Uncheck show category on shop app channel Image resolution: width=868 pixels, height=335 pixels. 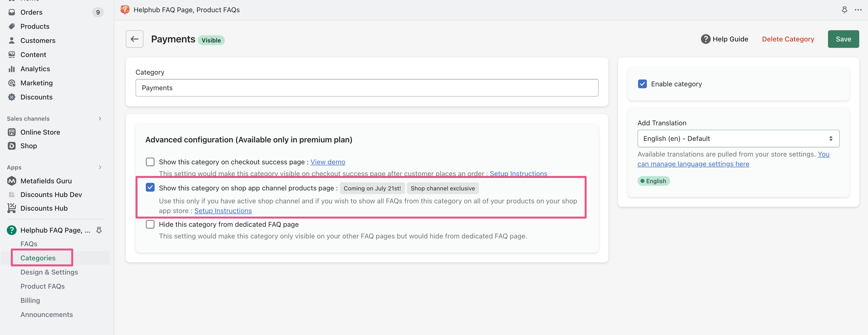150,187
